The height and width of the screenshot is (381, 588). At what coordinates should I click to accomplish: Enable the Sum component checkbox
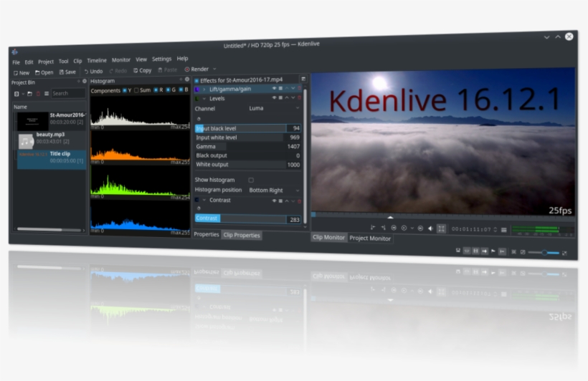pos(136,90)
